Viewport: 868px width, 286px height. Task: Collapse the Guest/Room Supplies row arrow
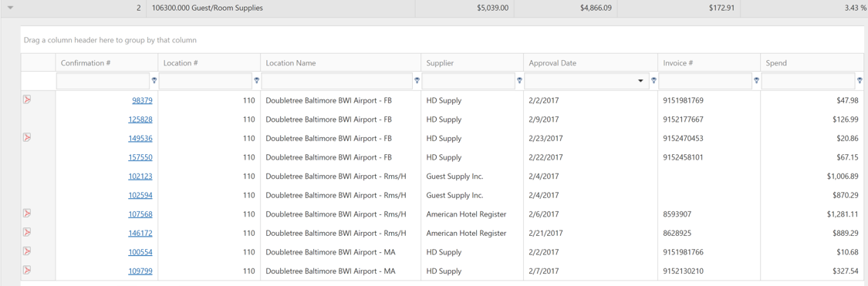pos(10,8)
